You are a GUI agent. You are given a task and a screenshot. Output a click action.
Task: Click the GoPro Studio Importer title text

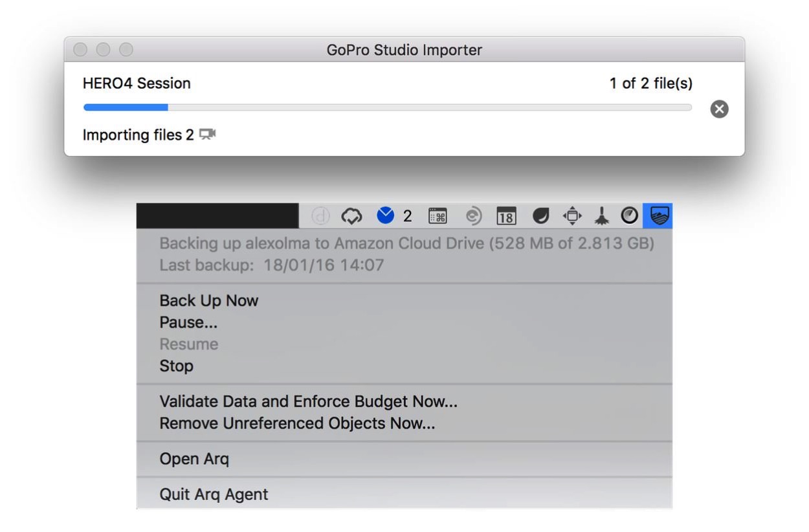click(404, 50)
